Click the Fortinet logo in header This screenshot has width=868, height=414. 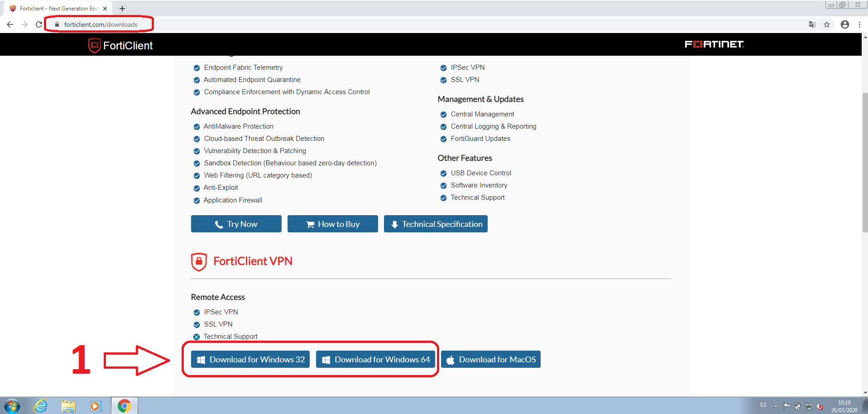(714, 44)
